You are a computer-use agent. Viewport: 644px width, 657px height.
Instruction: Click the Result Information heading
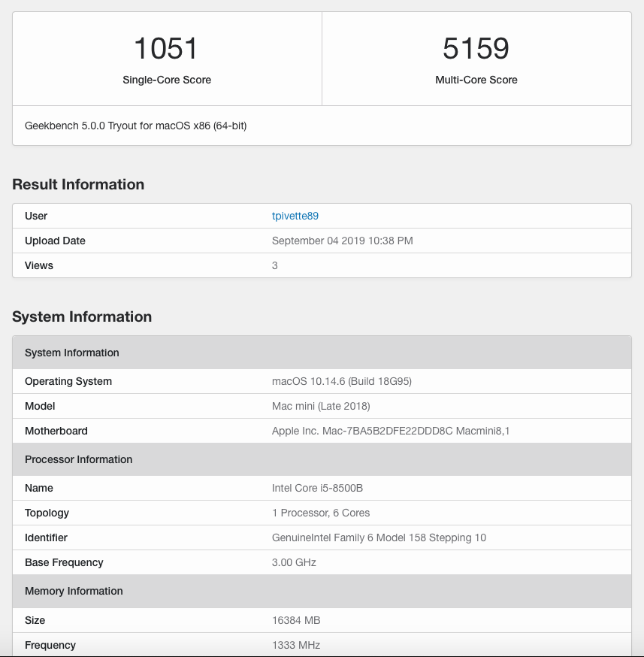click(78, 184)
